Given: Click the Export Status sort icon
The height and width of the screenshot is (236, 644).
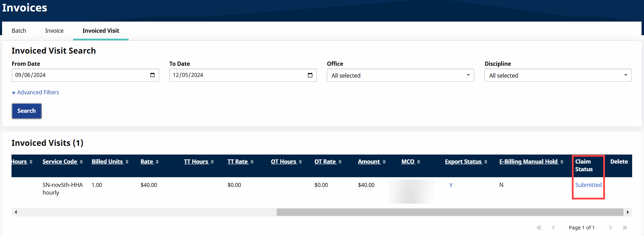Looking at the screenshot, I should (x=486, y=162).
